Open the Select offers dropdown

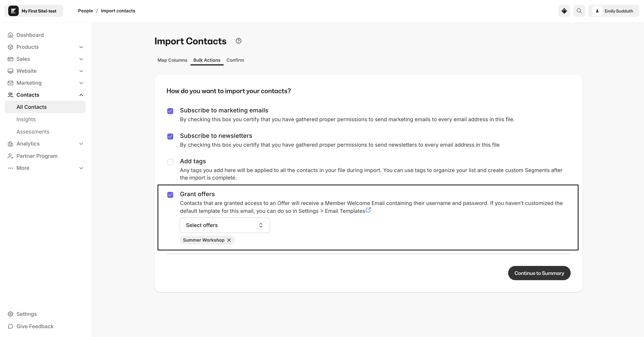click(x=224, y=225)
